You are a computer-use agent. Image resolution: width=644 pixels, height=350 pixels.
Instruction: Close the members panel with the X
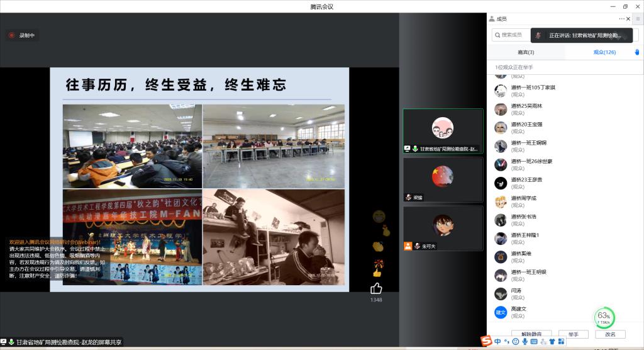coord(628,19)
